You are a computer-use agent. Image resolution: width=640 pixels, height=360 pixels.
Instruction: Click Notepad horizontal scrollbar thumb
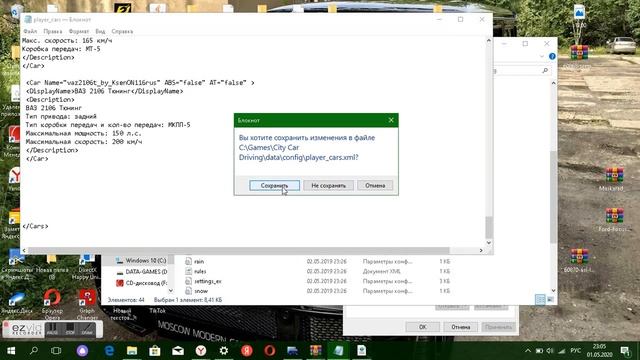click(238, 250)
